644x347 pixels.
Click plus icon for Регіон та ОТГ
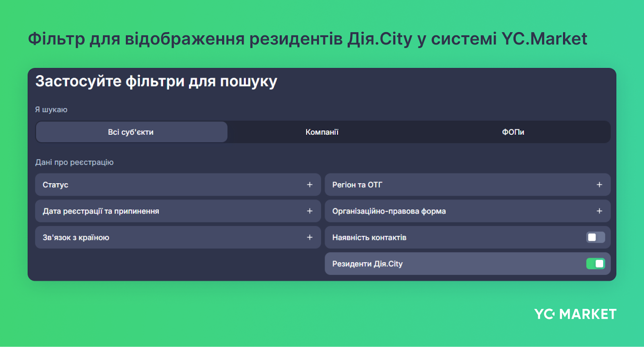coord(599,185)
